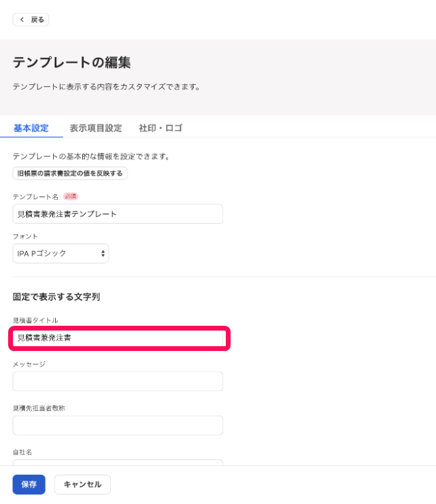Click the 見積書タイトル input field
Screen dimensions: 436x504
click(x=118, y=338)
